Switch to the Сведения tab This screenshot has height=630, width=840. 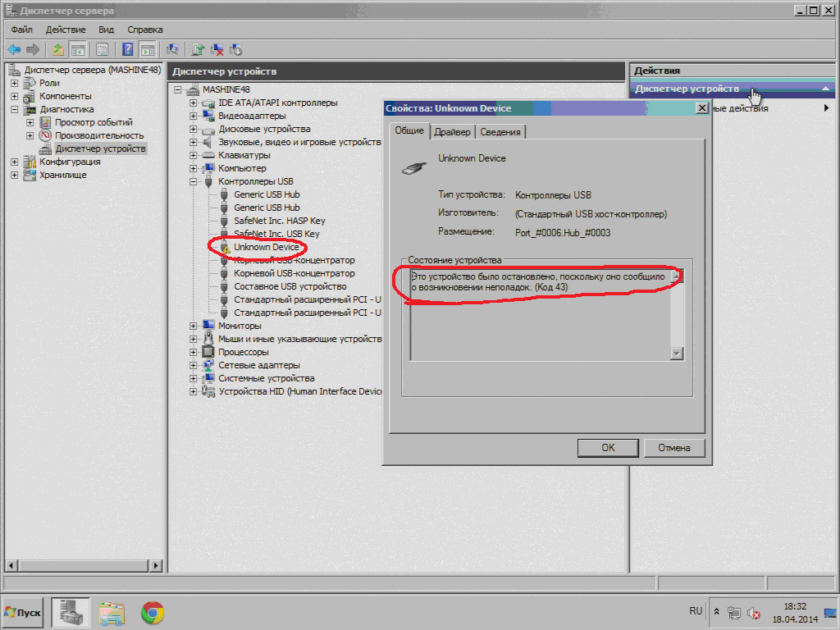(500, 132)
